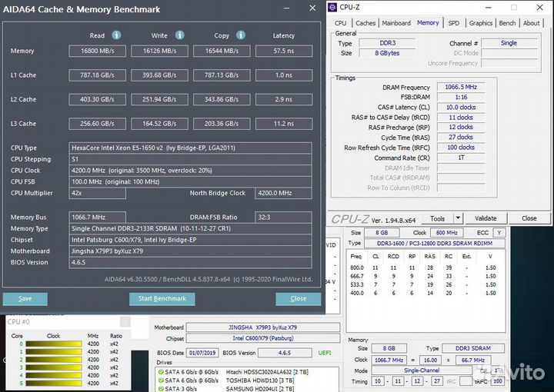Click the JINGSHA X79P3 motherboard field
This screenshot has width=554, height=392.
pos(263,327)
